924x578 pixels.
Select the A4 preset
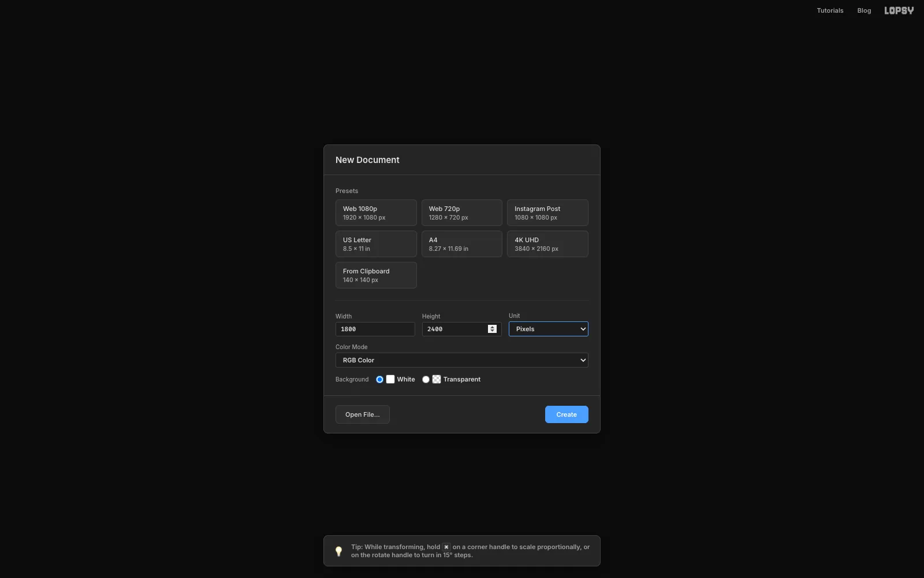(462, 244)
